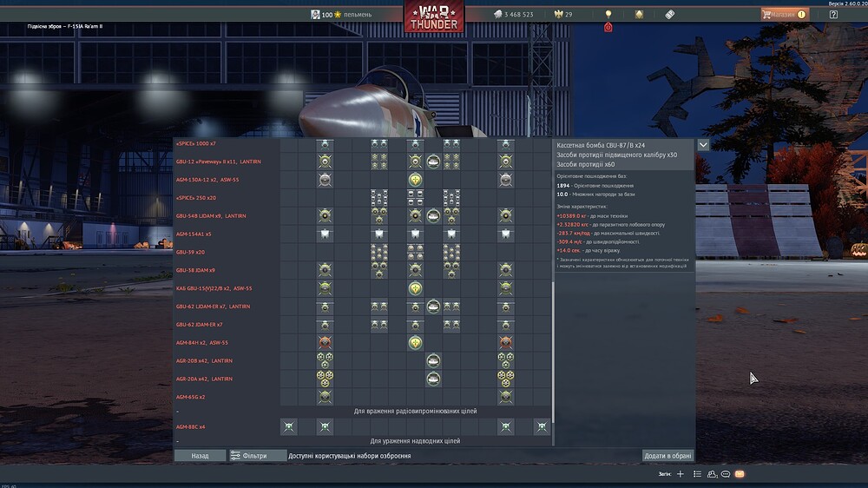Select LANTIRN pod icon in GBU-54B LJDAM row
Viewport: 868px width, 488px height.
433,215
